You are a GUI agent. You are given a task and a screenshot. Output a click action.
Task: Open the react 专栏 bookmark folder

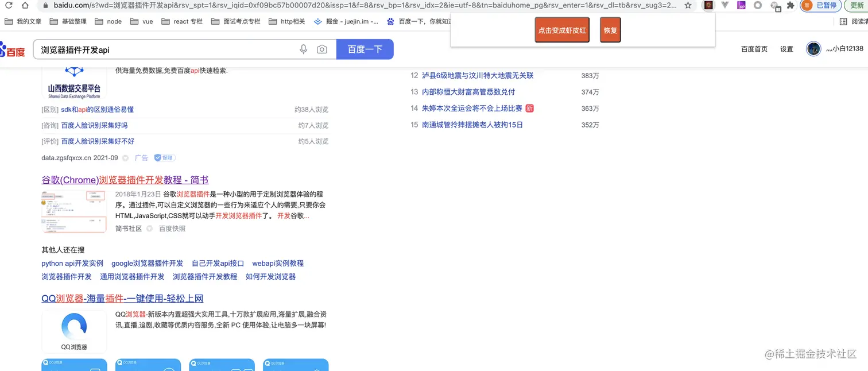pyautogui.click(x=182, y=21)
